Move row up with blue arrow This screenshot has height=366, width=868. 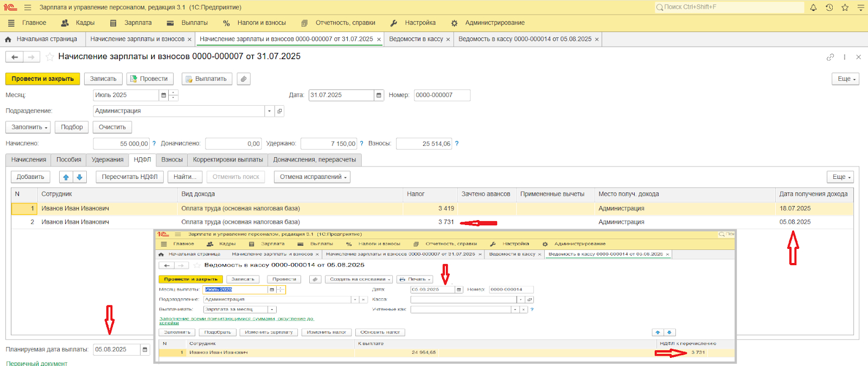tap(66, 177)
